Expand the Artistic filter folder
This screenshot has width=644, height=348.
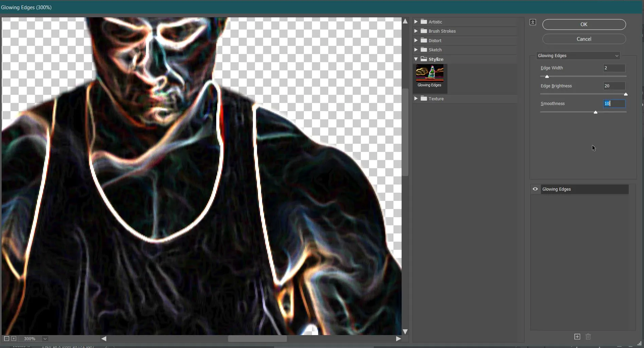point(416,22)
